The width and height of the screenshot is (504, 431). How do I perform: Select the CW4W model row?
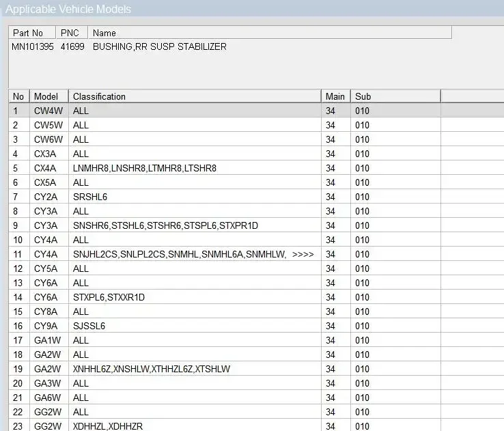pos(257,111)
